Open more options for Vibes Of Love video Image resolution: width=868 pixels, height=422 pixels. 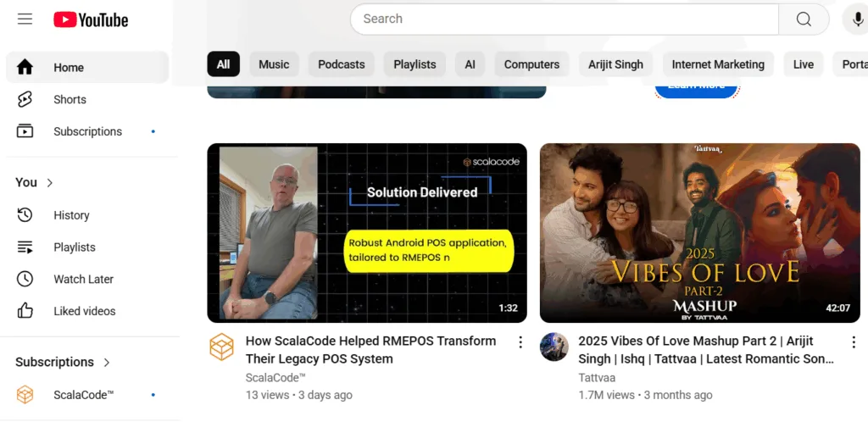(x=854, y=342)
